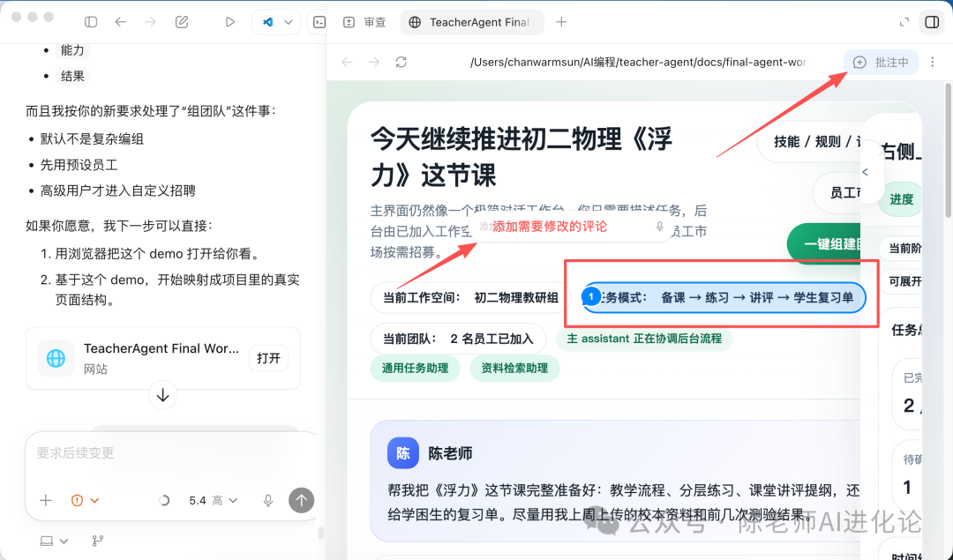Select the 任务模式 备课→练习 pill
Image resolution: width=953 pixels, height=560 pixels.
coord(724,297)
